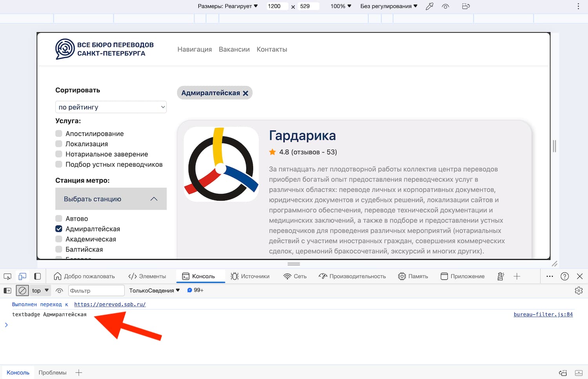Check the Локализация checkbox
The image size is (588, 379).
(59, 143)
